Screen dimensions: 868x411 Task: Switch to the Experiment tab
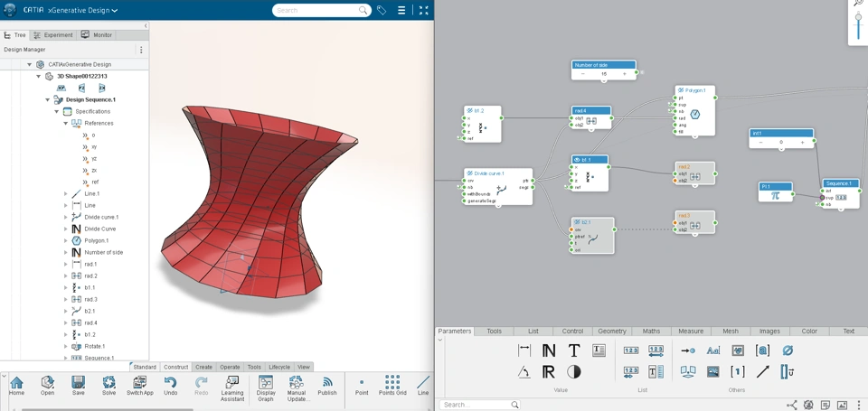(53, 35)
